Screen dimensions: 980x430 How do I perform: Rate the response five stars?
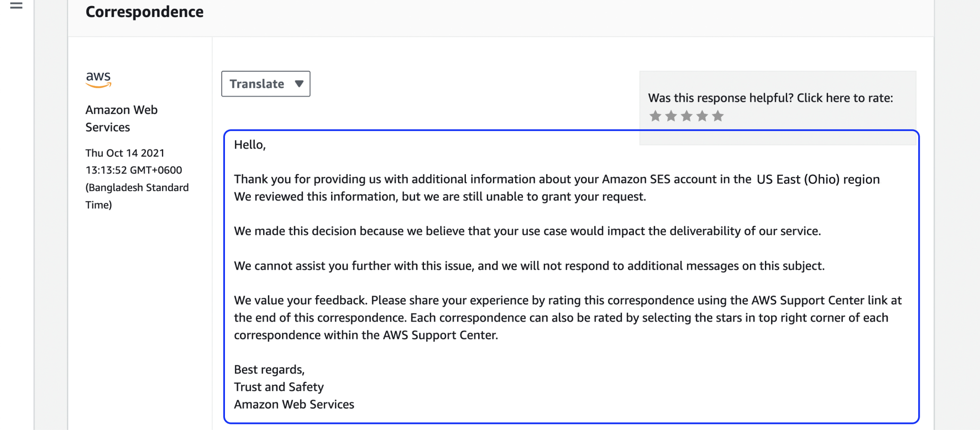coord(718,116)
